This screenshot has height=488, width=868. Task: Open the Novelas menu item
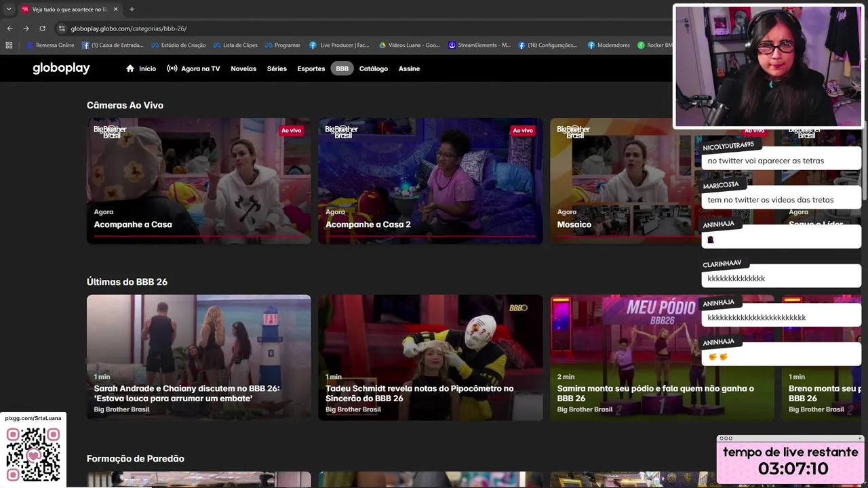[x=243, y=68]
